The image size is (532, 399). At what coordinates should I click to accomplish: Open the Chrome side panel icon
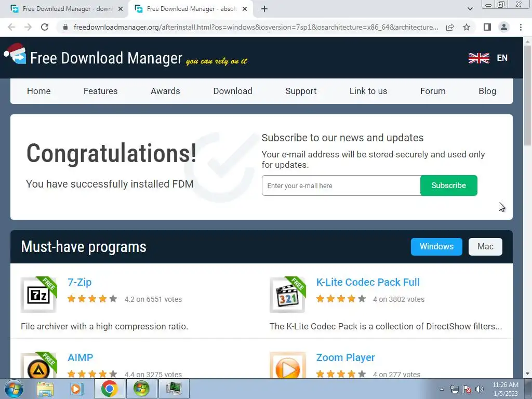click(487, 27)
